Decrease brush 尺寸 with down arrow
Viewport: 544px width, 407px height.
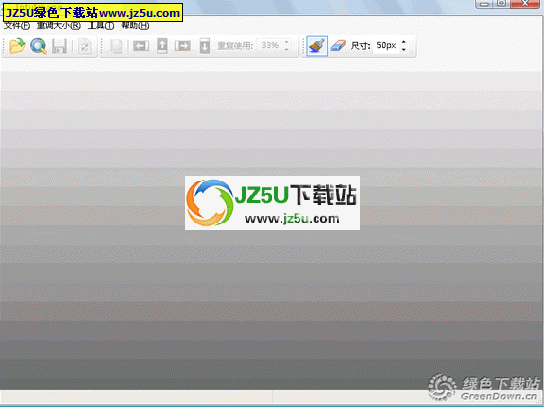coord(403,49)
